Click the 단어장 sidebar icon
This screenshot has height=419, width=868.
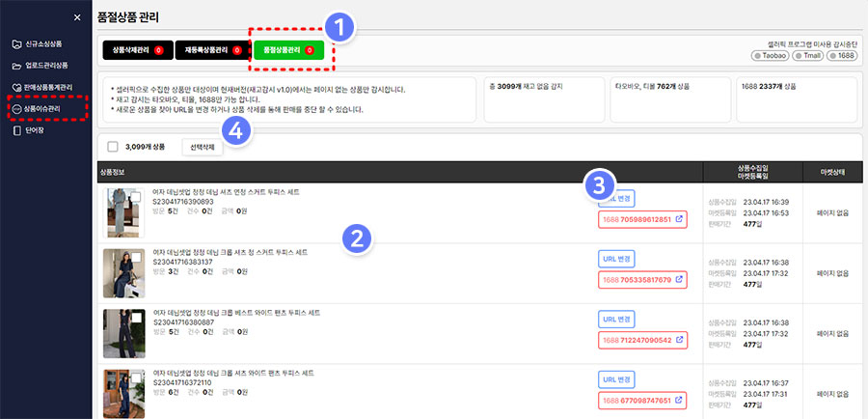16,130
